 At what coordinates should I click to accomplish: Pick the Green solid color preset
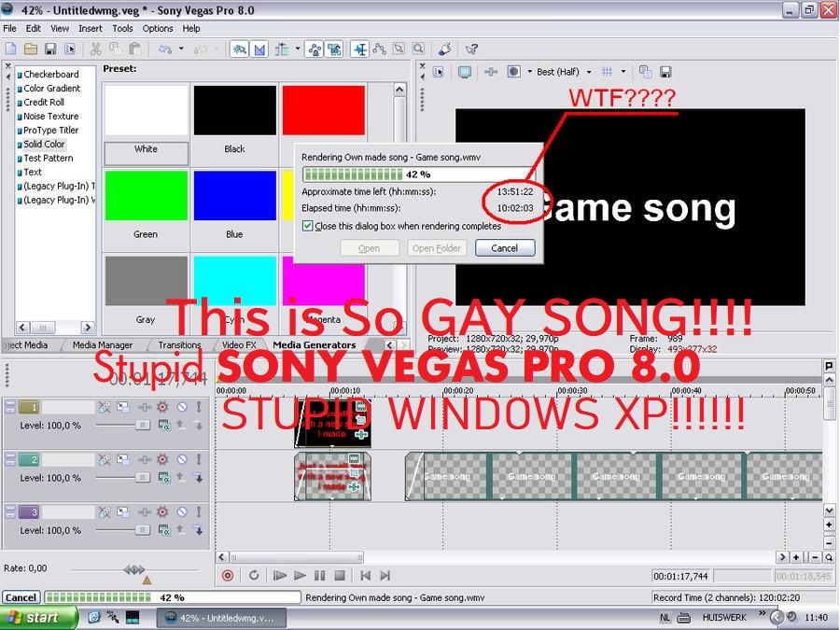pos(147,196)
